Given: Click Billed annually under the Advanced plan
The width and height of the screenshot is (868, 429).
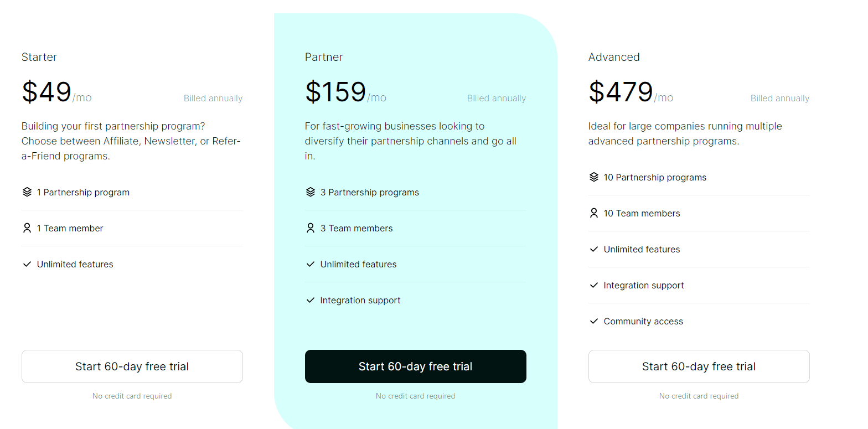Looking at the screenshot, I should pyautogui.click(x=779, y=98).
